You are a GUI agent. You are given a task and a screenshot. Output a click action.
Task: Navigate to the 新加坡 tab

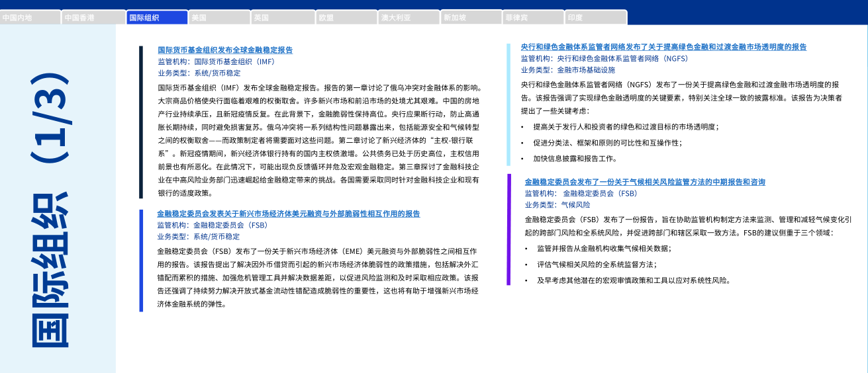click(x=470, y=18)
